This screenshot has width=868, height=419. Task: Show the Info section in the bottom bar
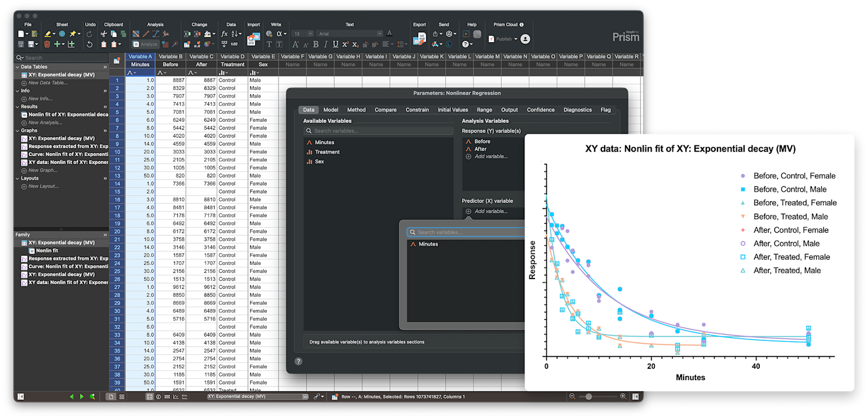click(x=158, y=396)
